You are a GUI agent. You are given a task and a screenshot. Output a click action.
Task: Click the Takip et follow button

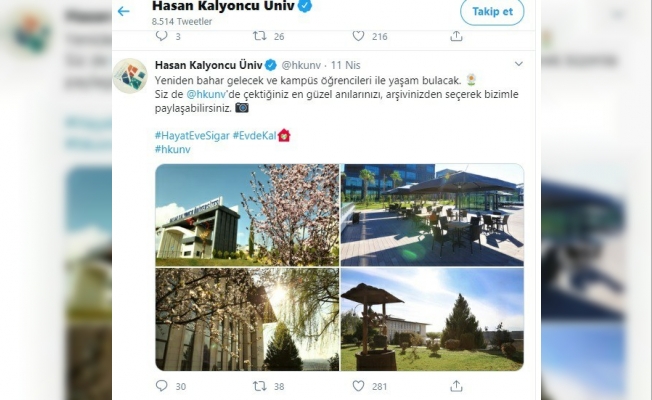pos(492,11)
